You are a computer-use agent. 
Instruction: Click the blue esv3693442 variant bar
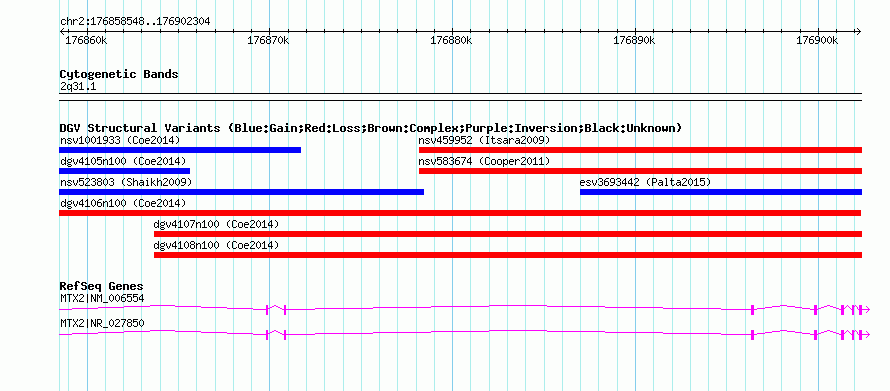point(721,192)
